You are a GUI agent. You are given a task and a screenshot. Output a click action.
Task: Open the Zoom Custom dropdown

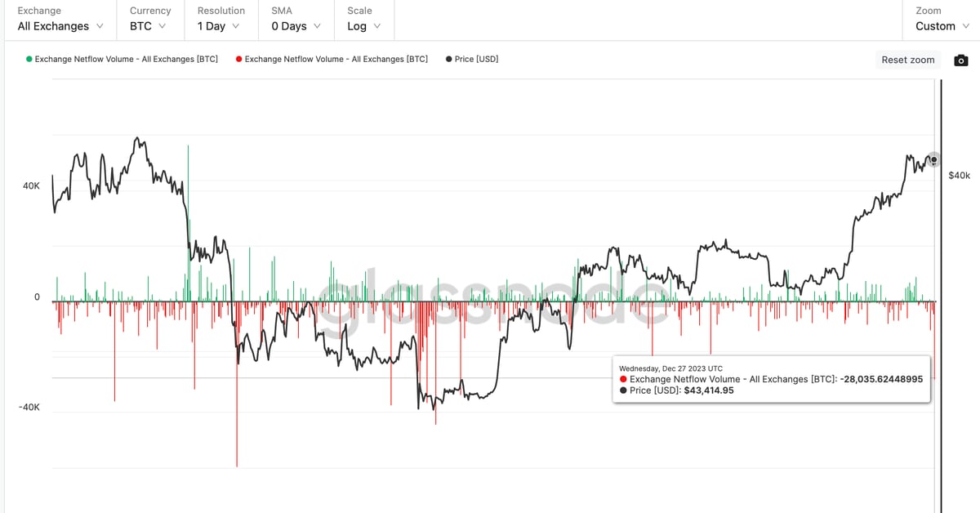[x=942, y=26]
